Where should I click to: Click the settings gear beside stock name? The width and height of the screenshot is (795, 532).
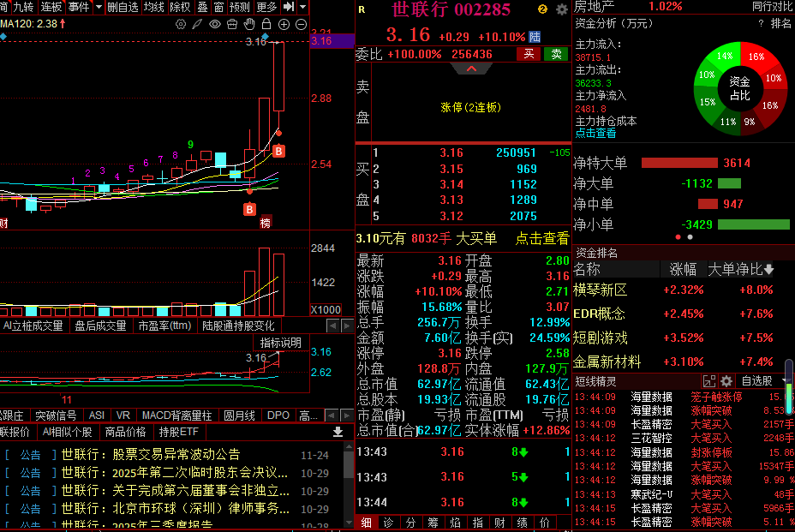(562, 9)
